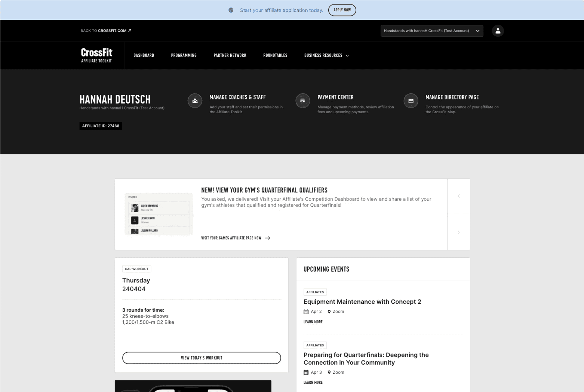Open Equipment Maintenance with Concept 2 event
This screenshot has width=584, height=392.
tap(362, 302)
